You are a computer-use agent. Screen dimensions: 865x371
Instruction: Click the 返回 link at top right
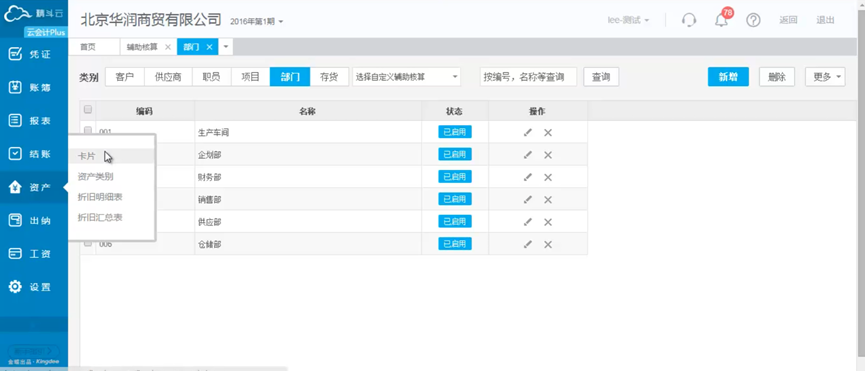(788, 20)
